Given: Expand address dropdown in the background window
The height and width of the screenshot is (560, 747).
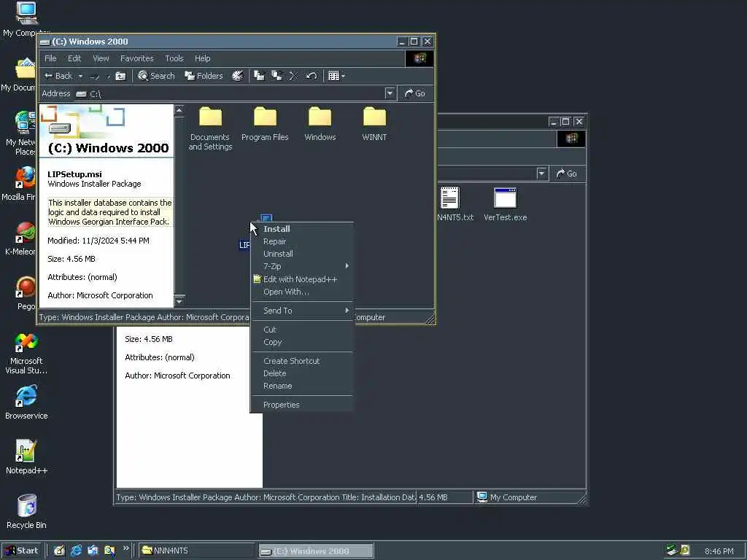Looking at the screenshot, I should 542,174.
